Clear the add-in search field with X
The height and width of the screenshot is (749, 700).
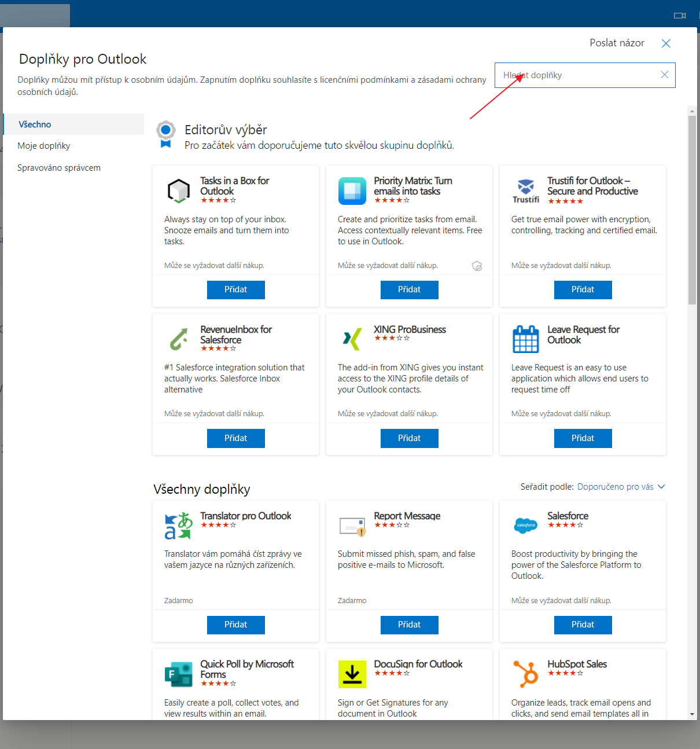click(x=665, y=75)
